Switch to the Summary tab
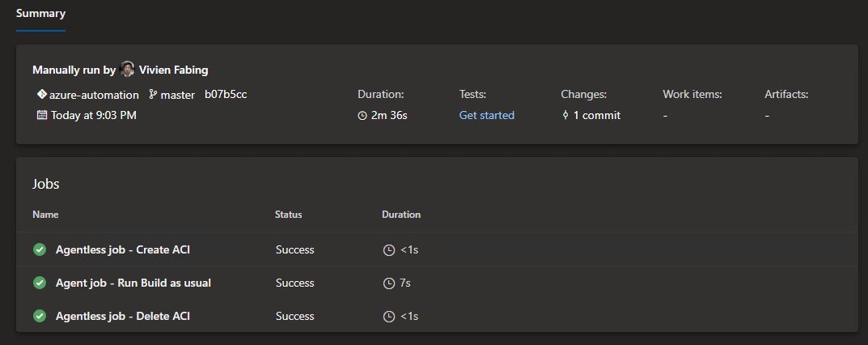The image size is (868, 345). click(x=40, y=13)
